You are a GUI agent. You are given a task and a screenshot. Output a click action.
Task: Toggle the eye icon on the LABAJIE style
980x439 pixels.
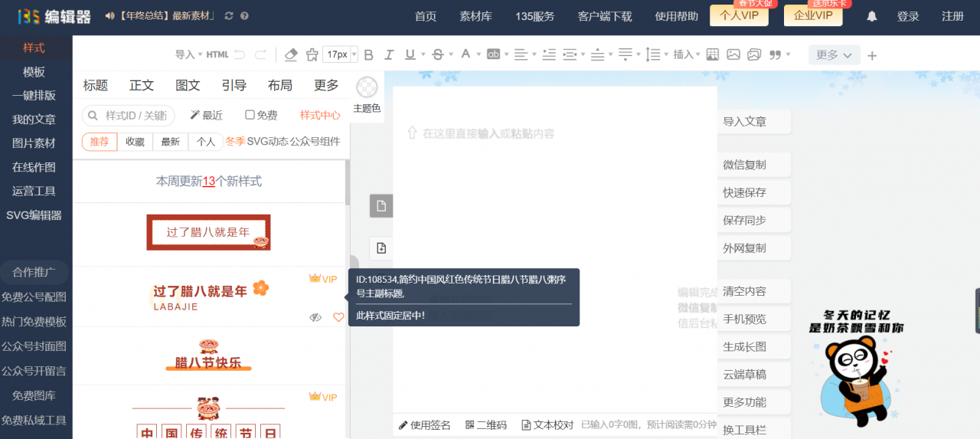(315, 317)
